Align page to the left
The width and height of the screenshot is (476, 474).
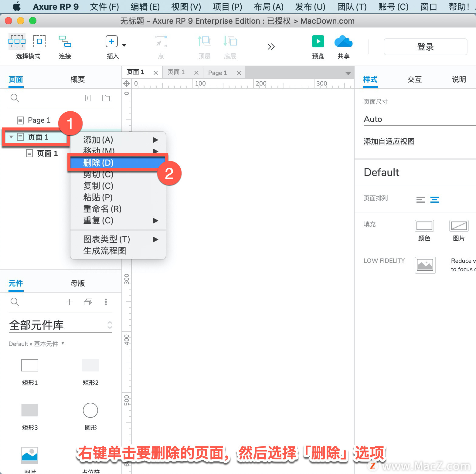click(421, 200)
